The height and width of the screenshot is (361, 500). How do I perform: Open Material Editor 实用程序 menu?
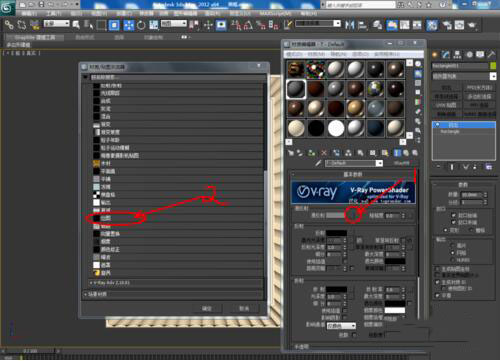point(387,54)
